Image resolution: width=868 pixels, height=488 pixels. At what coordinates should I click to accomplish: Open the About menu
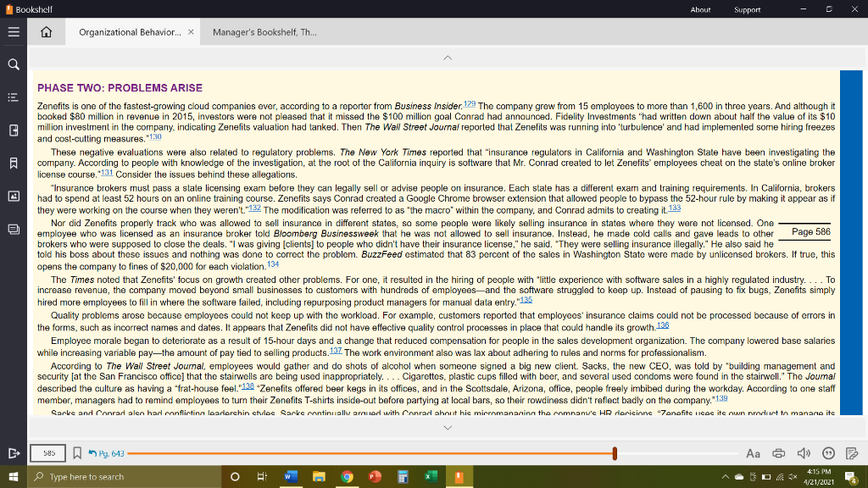tap(700, 9)
